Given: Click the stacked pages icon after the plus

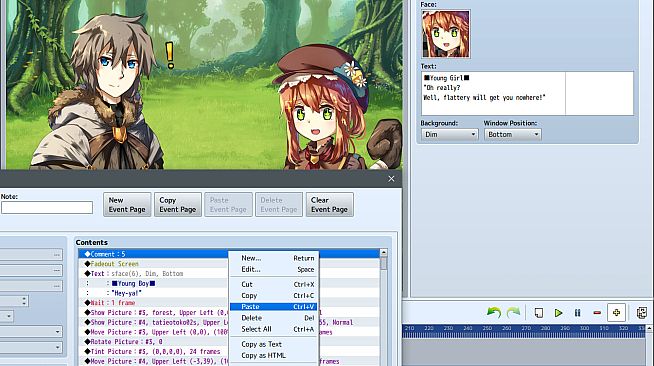Looking at the screenshot, I should pos(641,313).
